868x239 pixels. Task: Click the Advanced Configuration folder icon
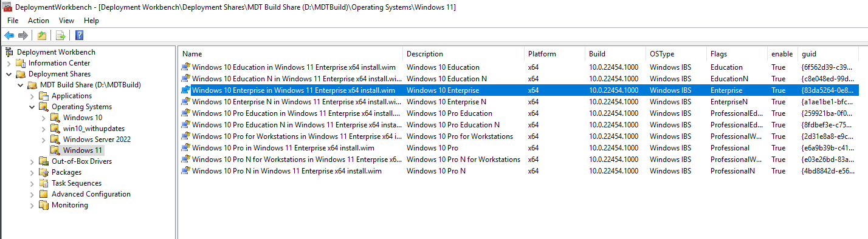[x=44, y=194]
